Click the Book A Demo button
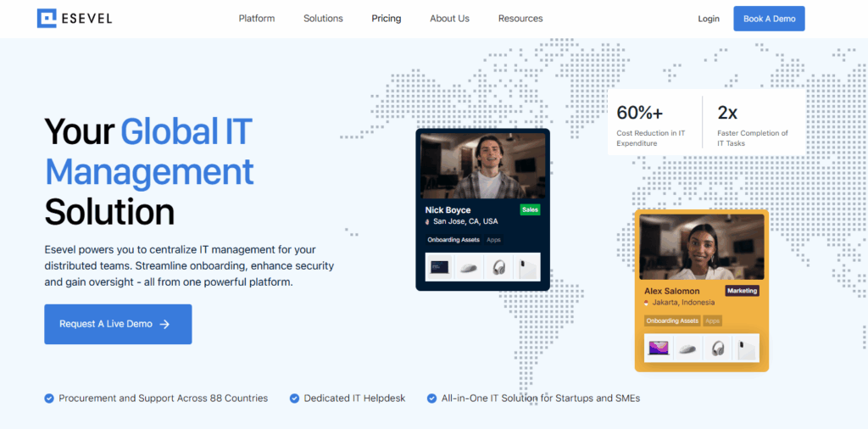This screenshot has width=868, height=429. point(769,19)
